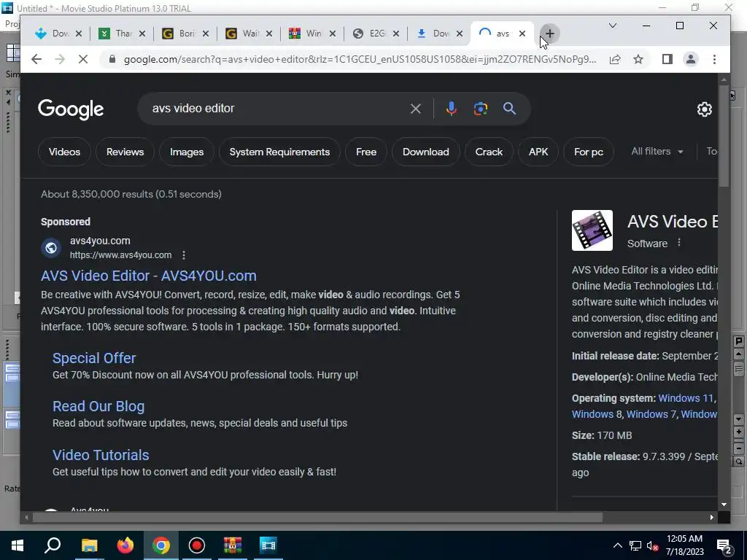
Task: Launch Firefox from taskbar
Action: (125, 545)
